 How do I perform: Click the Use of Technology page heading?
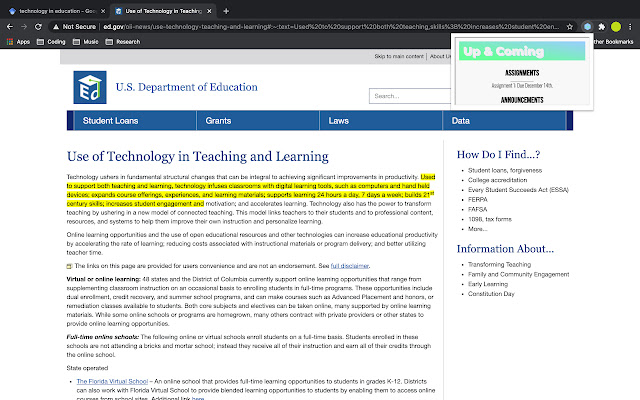click(198, 156)
